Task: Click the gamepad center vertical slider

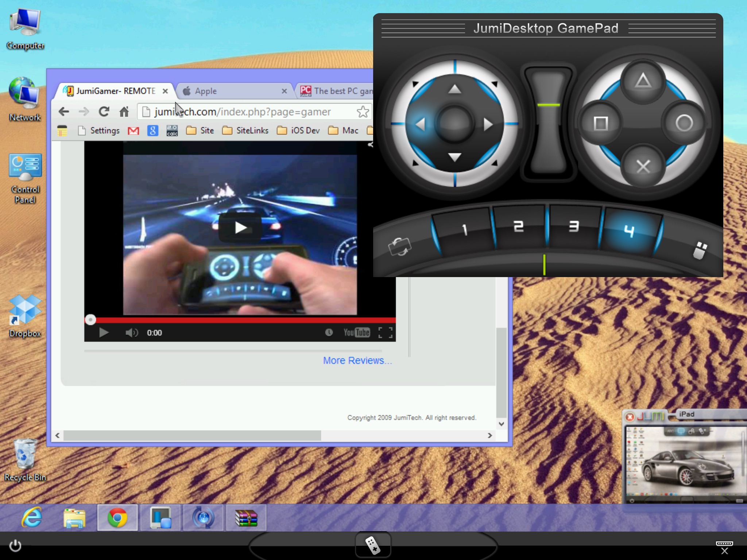Action: pos(548,122)
